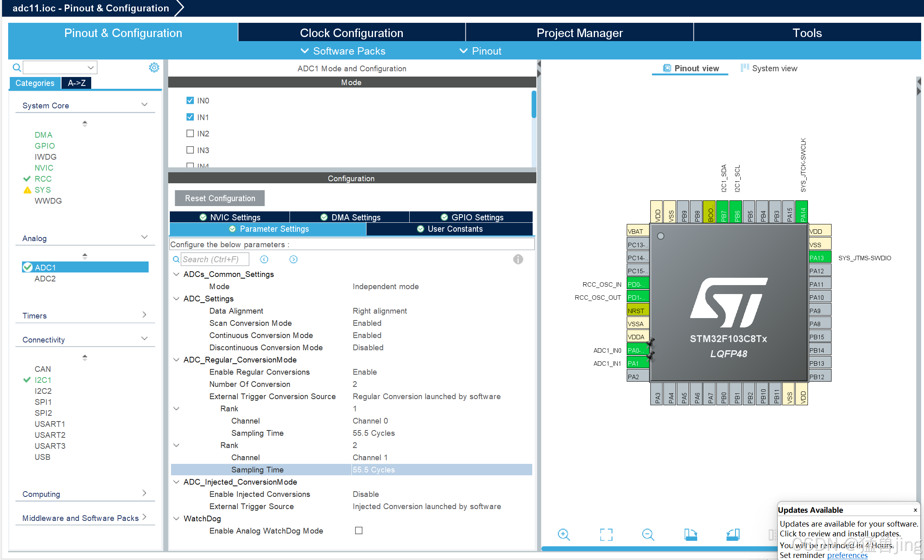
Task: Enable Analog WatchDog Mode
Action: pos(359,530)
